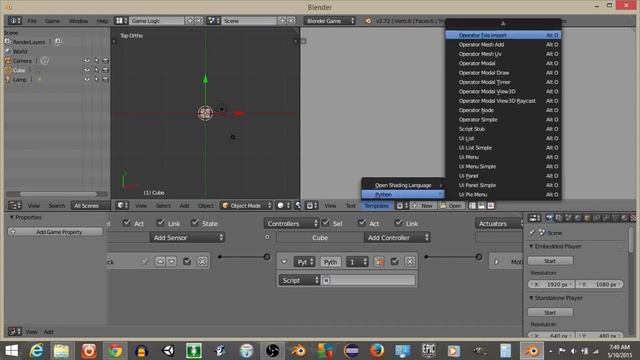The width and height of the screenshot is (640, 360).
Task: Open Epic Games launcher in taskbar
Action: [429, 351]
